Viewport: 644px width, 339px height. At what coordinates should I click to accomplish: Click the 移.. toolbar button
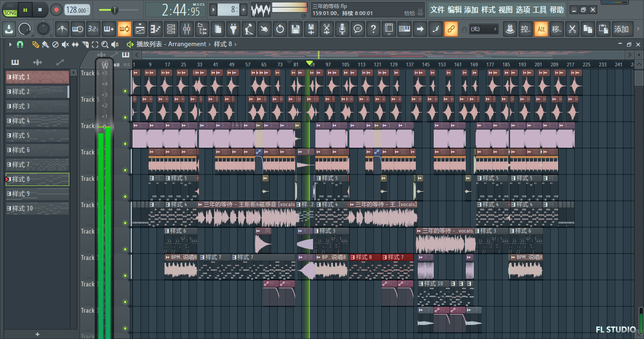556,29
